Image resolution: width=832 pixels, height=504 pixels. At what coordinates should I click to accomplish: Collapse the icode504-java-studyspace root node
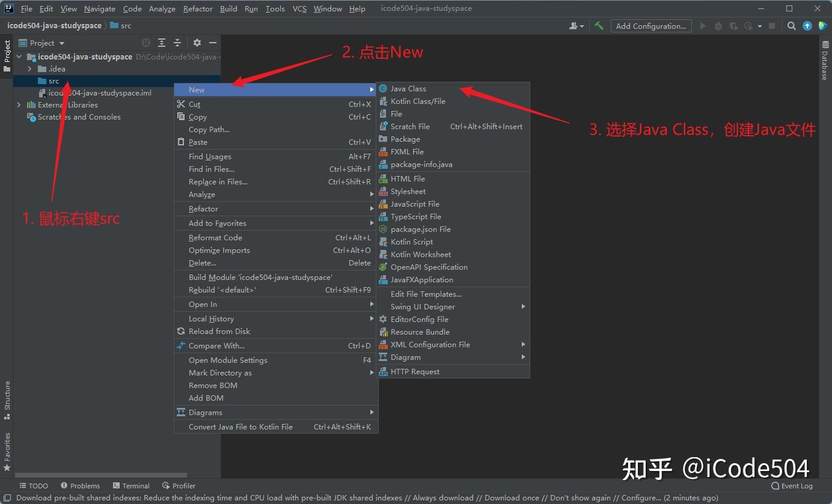click(19, 56)
